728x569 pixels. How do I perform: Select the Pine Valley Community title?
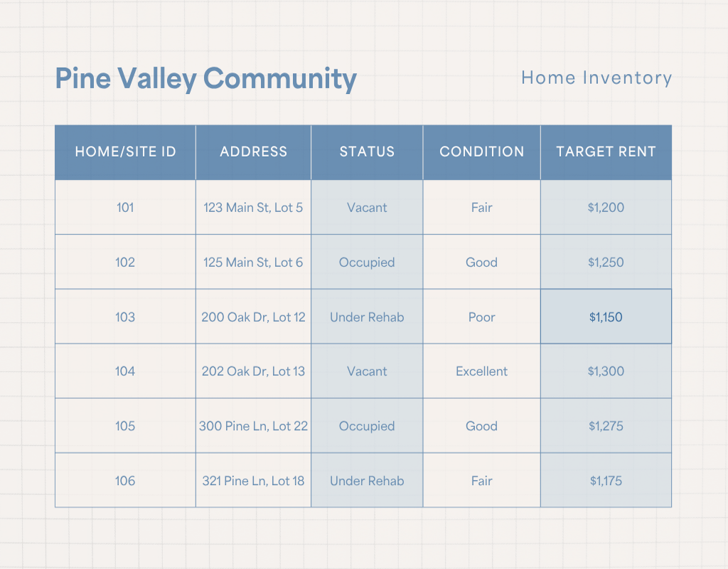[205, 78]
